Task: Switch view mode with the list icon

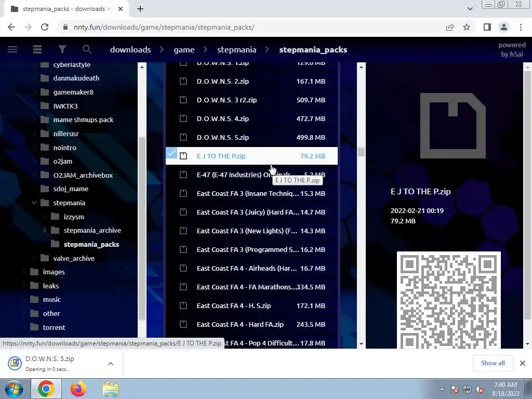Action: [37, 49]
